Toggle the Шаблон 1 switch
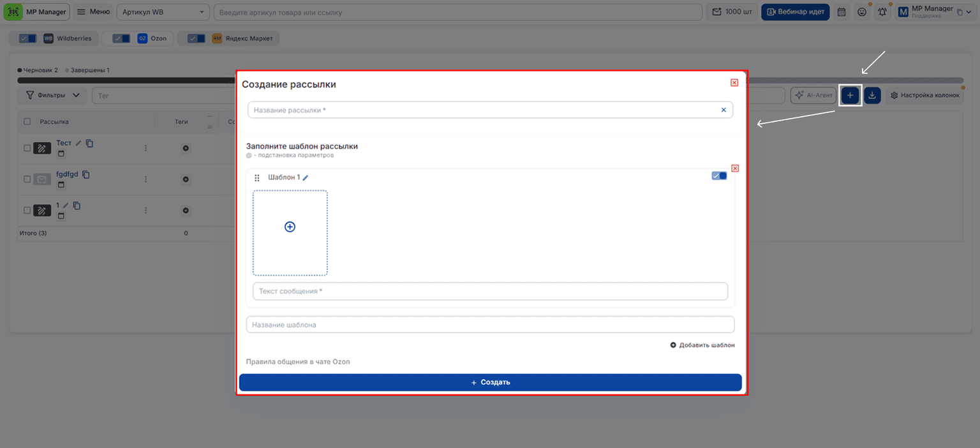The width and height of the screenshot is (980, 448). coord(719,176)
